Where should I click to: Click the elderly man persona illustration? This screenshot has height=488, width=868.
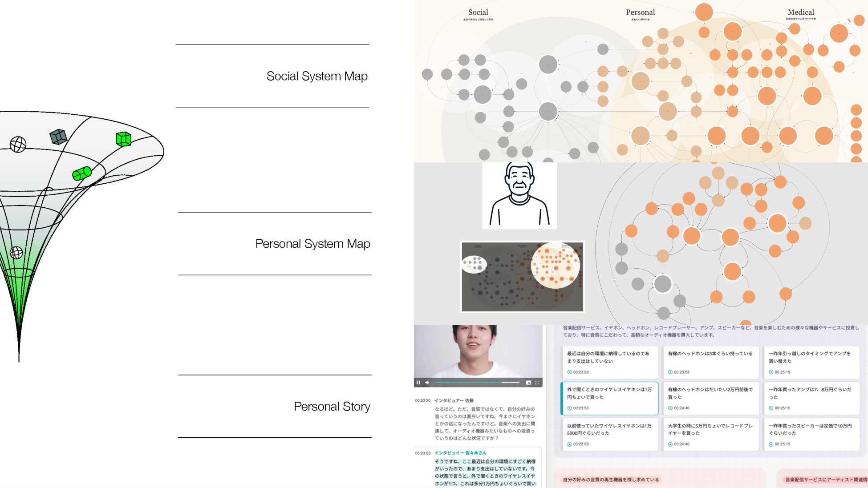pyautogui.click(x=519, y=196)
